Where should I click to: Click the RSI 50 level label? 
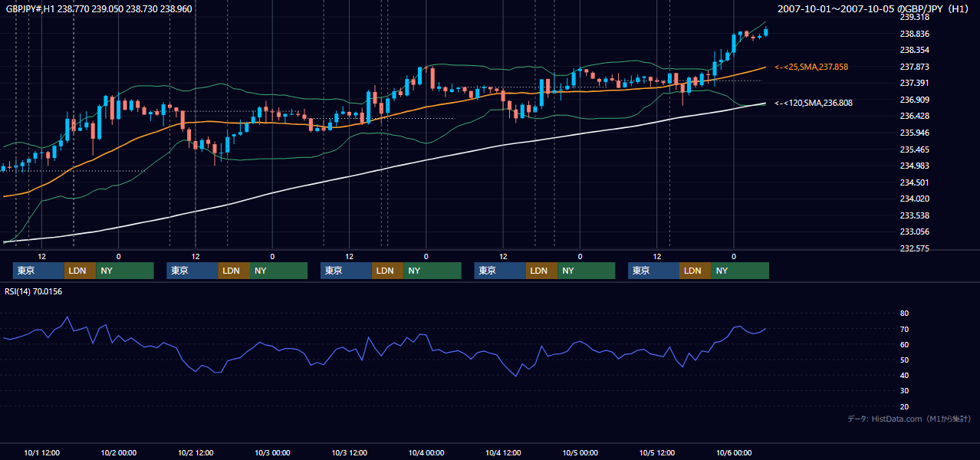[x=904, y=360]
